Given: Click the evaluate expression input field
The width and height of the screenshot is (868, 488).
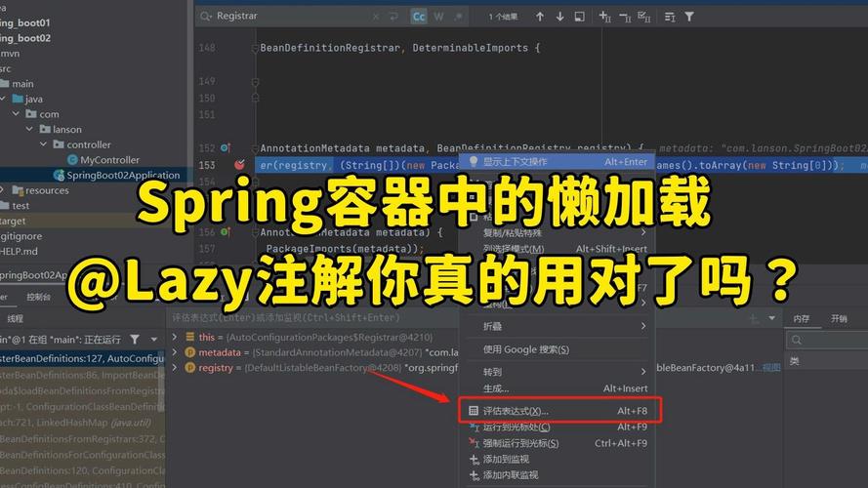Looking at the screenshot, I should tap(313, 317).
